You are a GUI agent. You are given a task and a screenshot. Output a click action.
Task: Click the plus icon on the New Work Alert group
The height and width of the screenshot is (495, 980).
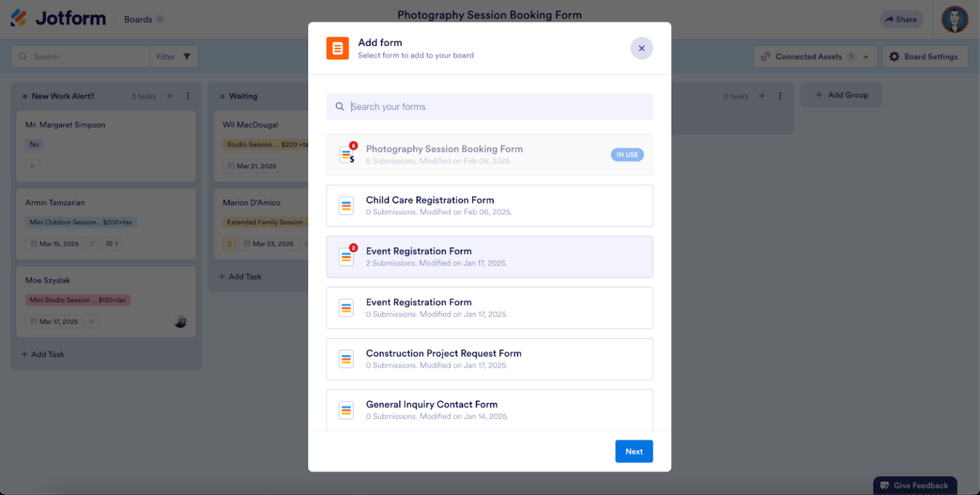[168, 96]
